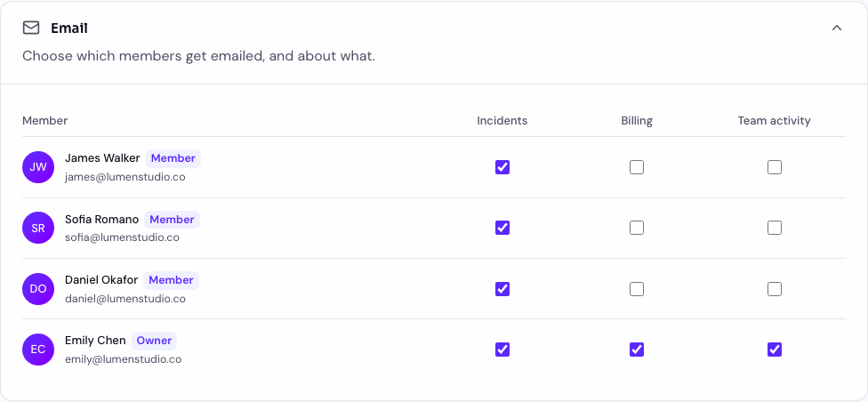868x402 pixels.
Task: Click the 'Choose which members get emailed' description
Action: tap(198, 57)
